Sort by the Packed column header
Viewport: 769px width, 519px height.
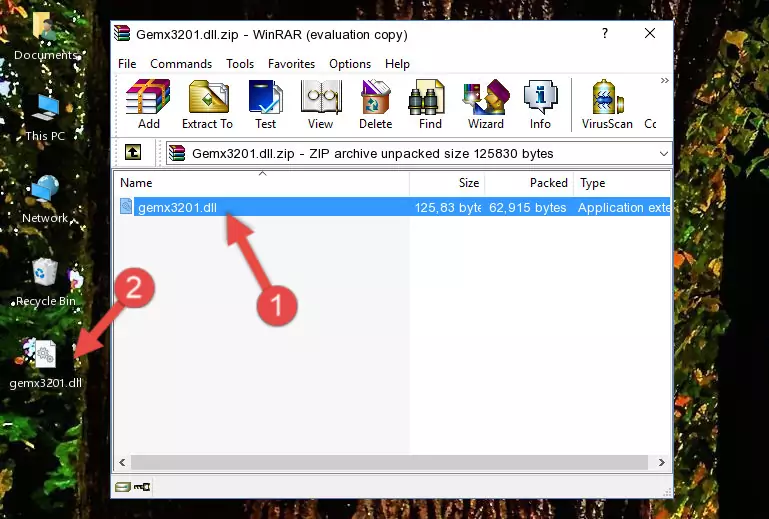click(x=529, y=183)
